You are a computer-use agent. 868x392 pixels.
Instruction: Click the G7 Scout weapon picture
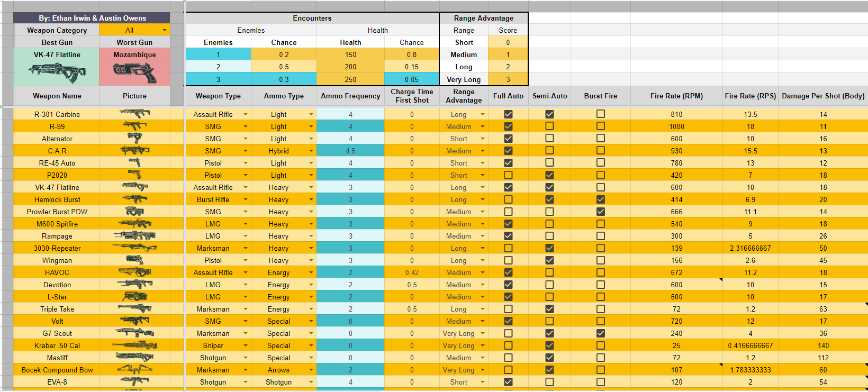click(x=134, y=332)
